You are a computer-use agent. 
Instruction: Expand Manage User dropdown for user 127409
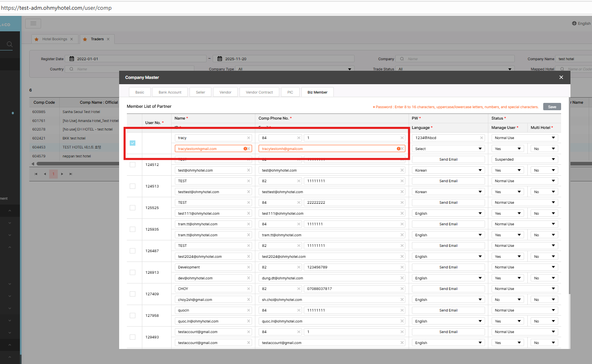tap(507, 300)
